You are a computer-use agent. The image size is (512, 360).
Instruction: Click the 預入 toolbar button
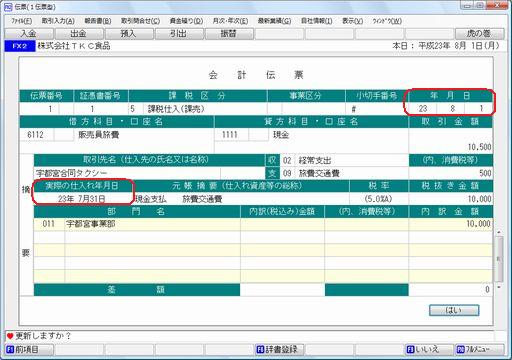pos(129,34)
